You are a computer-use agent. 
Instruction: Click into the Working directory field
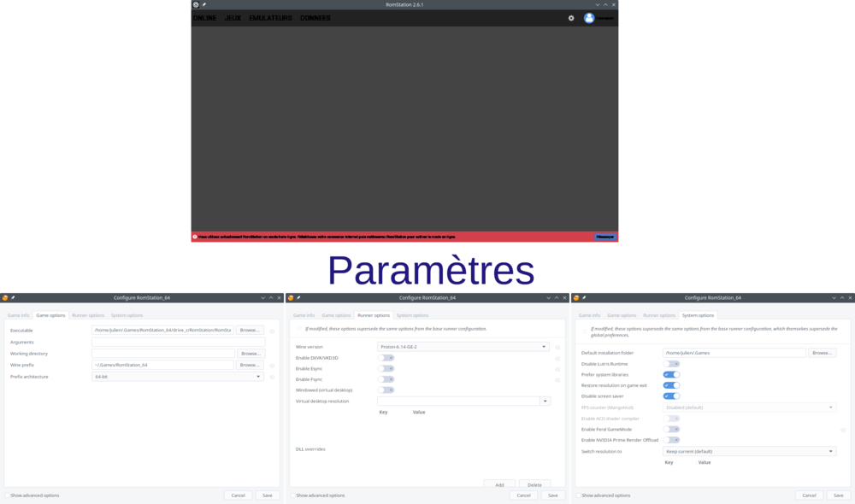coord(163,354)
